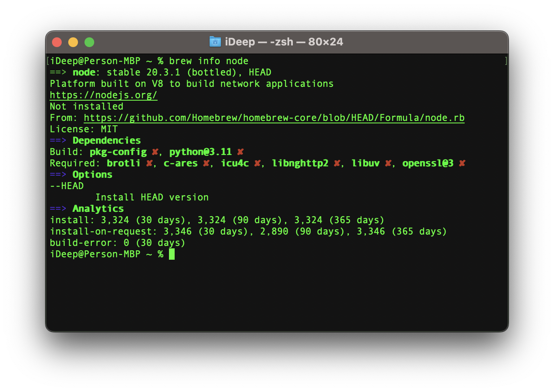Click the red X beside libuv

(388, 163)
